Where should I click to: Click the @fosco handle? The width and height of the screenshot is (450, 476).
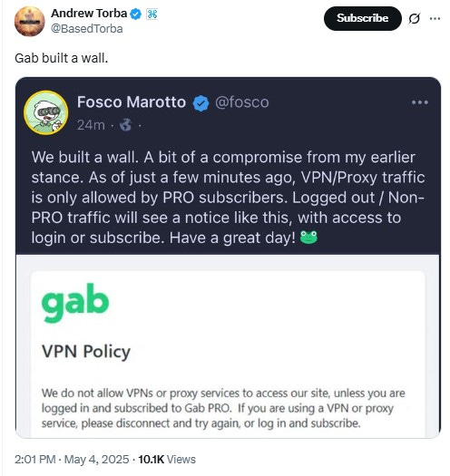(x=242, y=102)
